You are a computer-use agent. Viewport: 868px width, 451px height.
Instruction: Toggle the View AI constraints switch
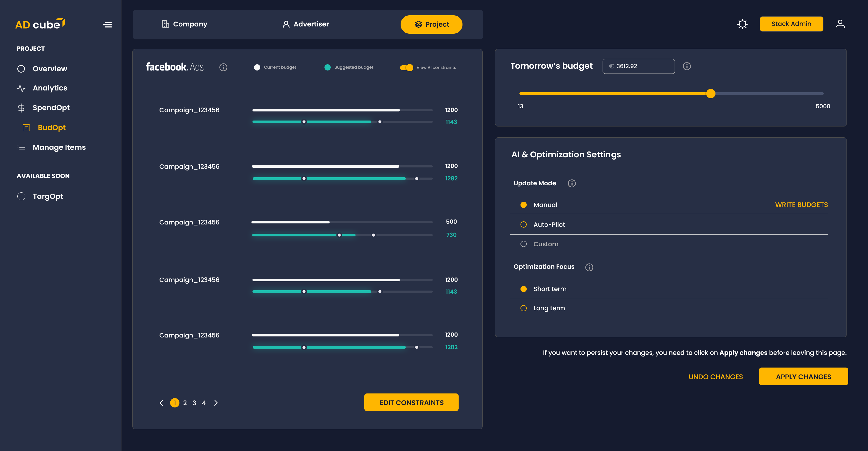pyautogui.click(x=407, y=67)
